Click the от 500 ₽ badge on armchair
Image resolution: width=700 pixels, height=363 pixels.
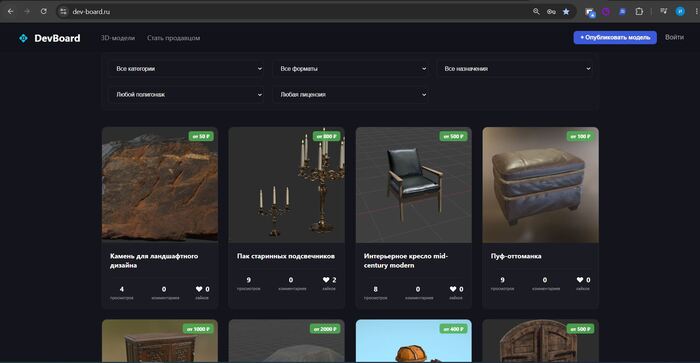[454, 136]
